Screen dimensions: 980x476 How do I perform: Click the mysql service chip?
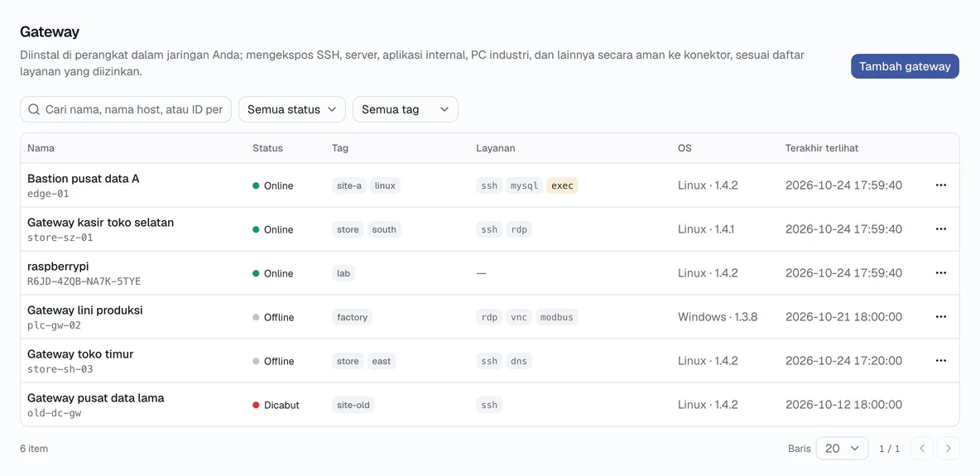click(x=525, y=185)
